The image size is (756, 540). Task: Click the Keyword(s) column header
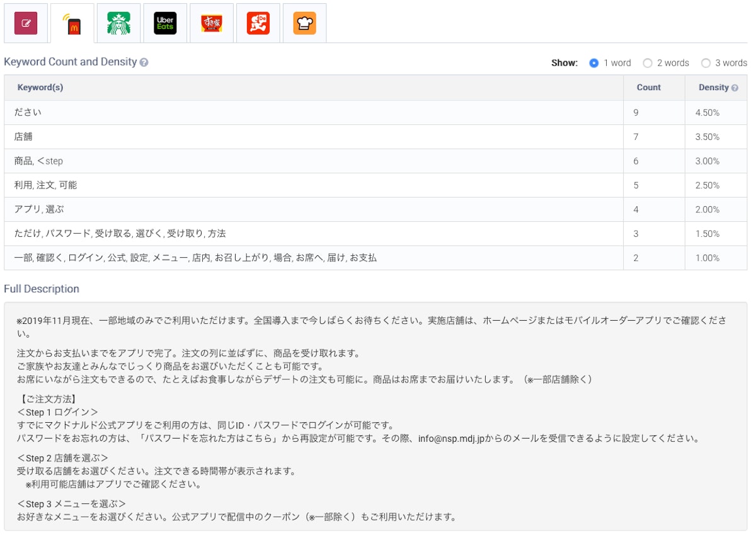[x=40, y=88]
